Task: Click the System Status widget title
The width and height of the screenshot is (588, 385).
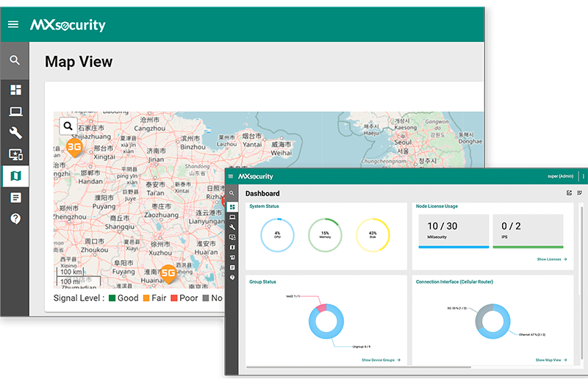Action: (x=264, y=206)
